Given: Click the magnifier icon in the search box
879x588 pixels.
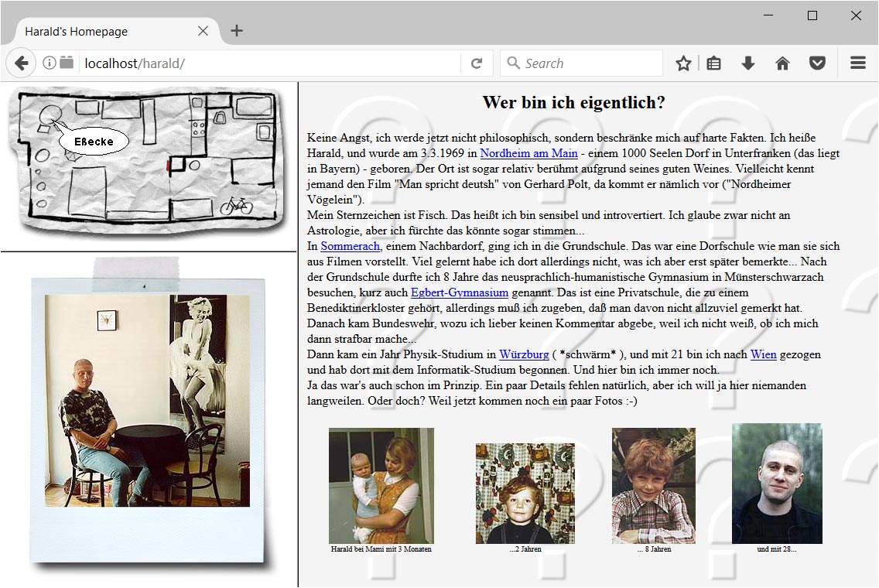Looking at the screenshot, I should click(x=513, y=63).
